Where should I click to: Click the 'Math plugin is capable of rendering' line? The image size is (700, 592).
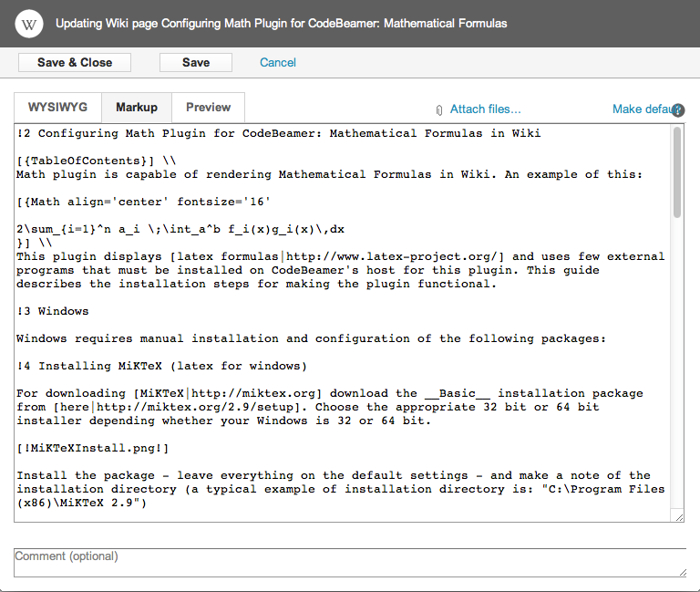[329, 175]
